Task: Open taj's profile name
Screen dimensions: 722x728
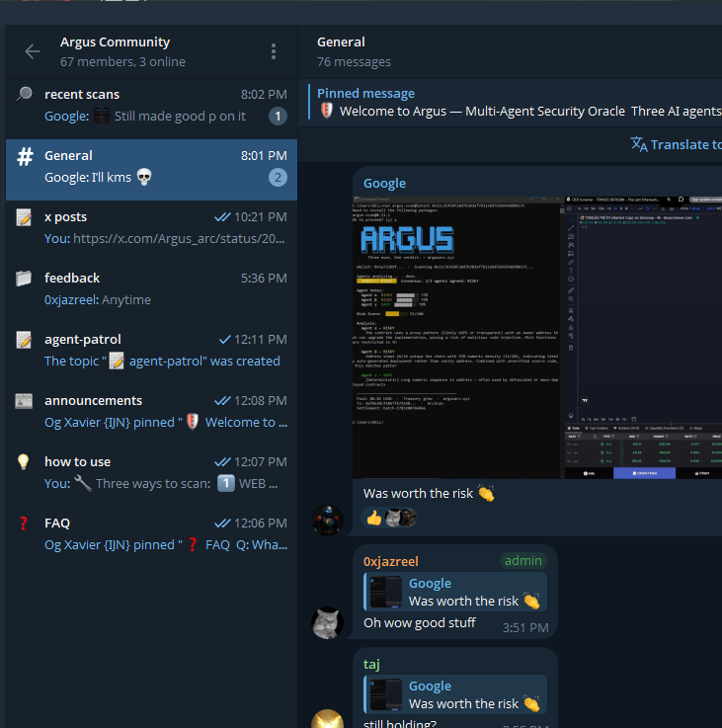Action: (x=371, y=665)
